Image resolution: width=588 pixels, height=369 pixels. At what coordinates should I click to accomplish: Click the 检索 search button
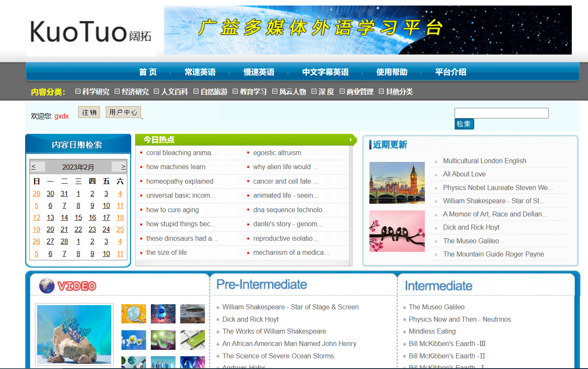(464, 124)
